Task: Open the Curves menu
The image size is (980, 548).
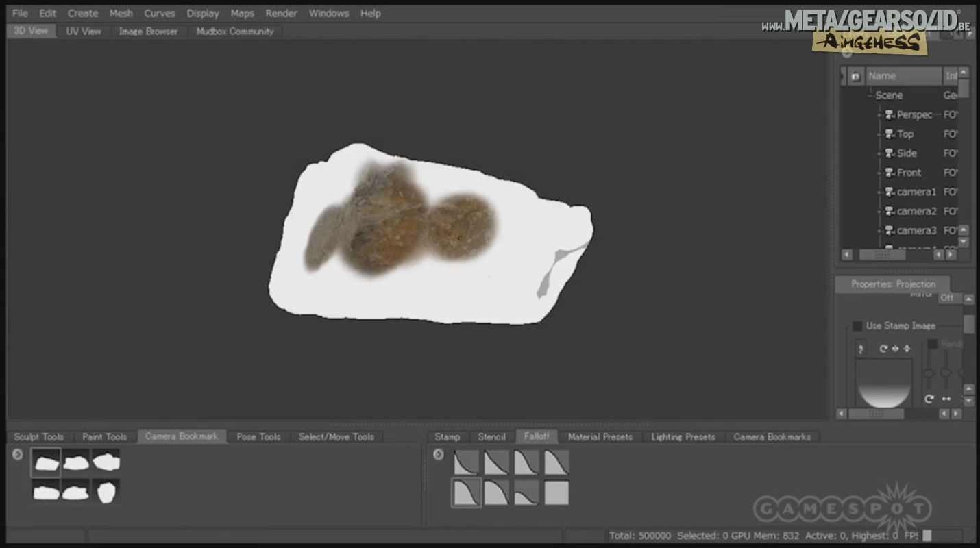Action: pos(160,13)
